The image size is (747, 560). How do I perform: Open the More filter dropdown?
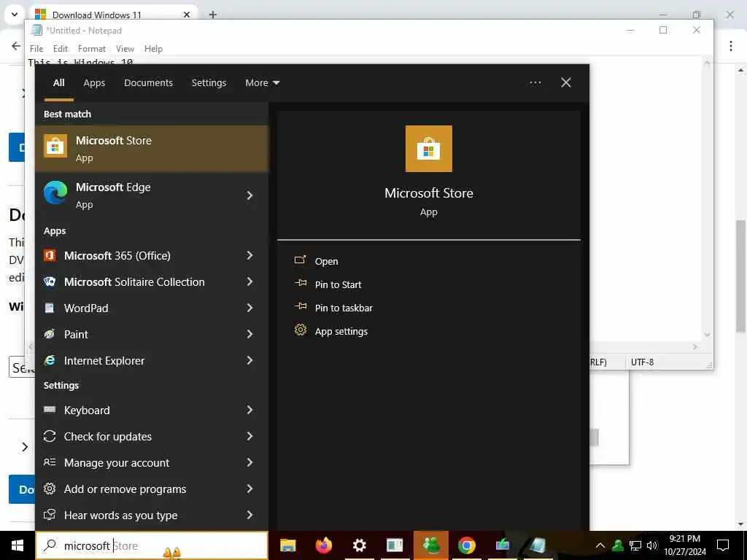point(263,83)
